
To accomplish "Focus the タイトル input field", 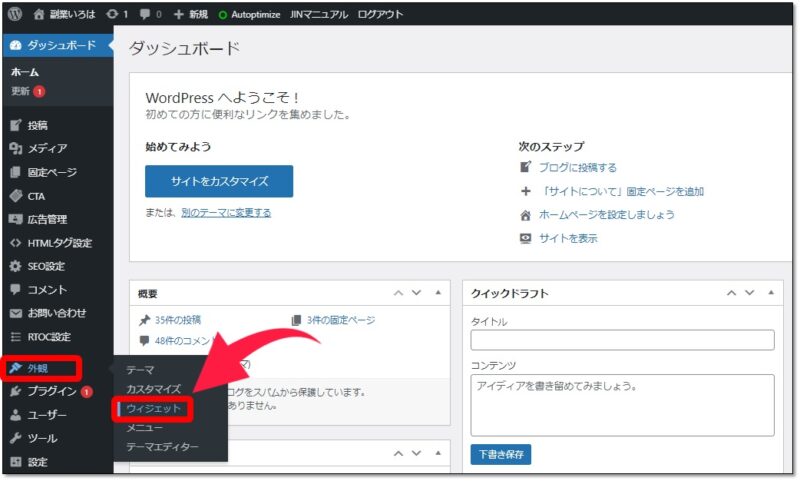I will click(622, 340).
